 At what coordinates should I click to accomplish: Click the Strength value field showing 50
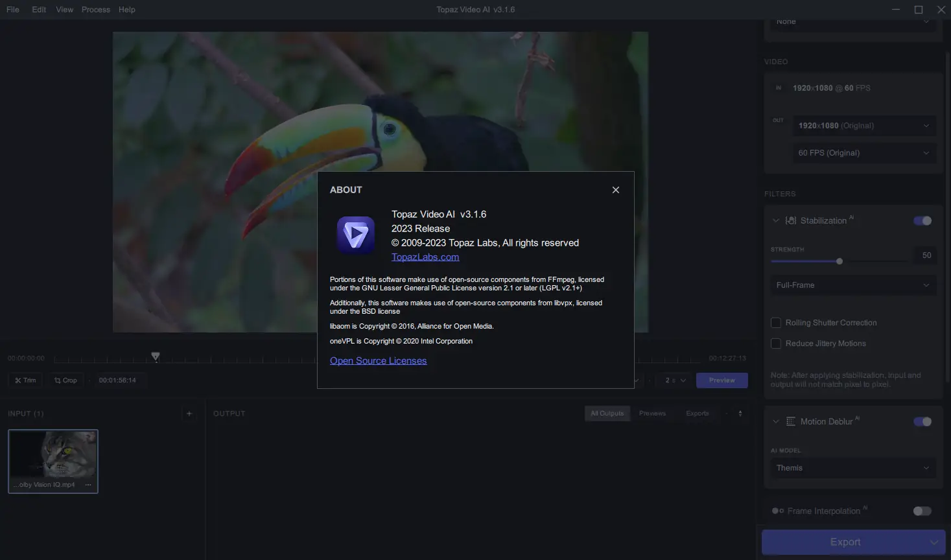coord(926,255)
